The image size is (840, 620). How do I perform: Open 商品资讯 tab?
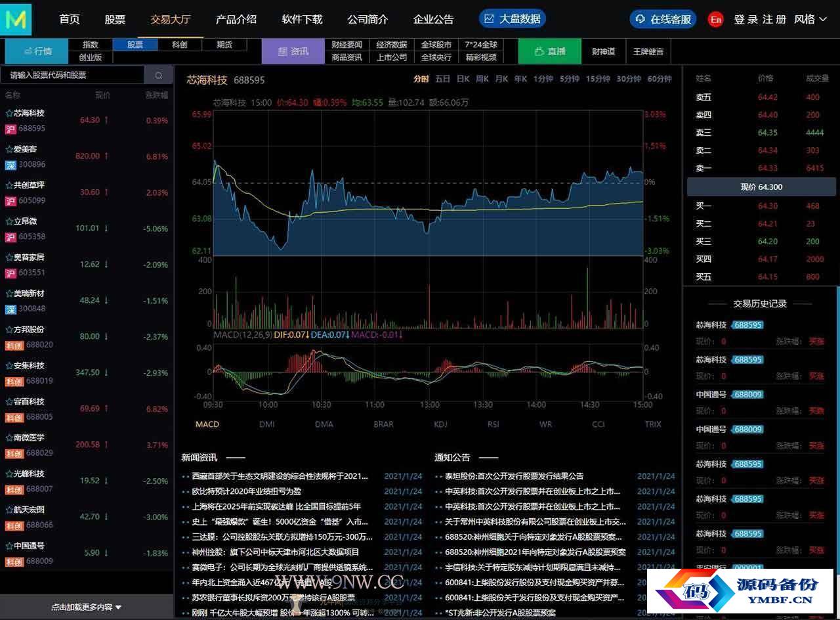click(347, 57)
